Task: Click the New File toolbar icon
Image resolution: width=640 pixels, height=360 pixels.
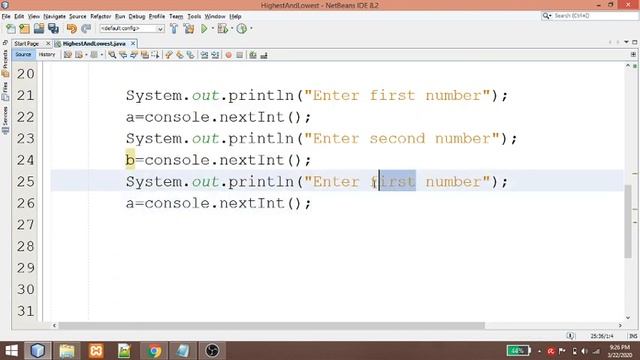Action: click(11, 29)
